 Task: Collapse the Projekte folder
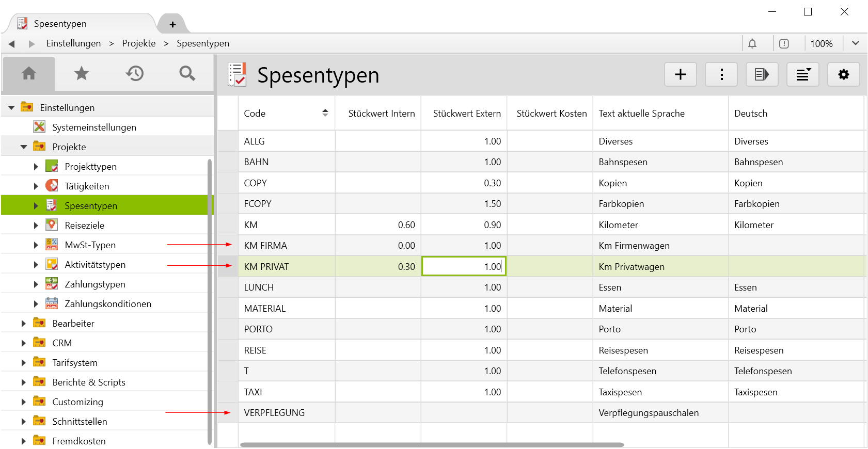coord(24,147)
